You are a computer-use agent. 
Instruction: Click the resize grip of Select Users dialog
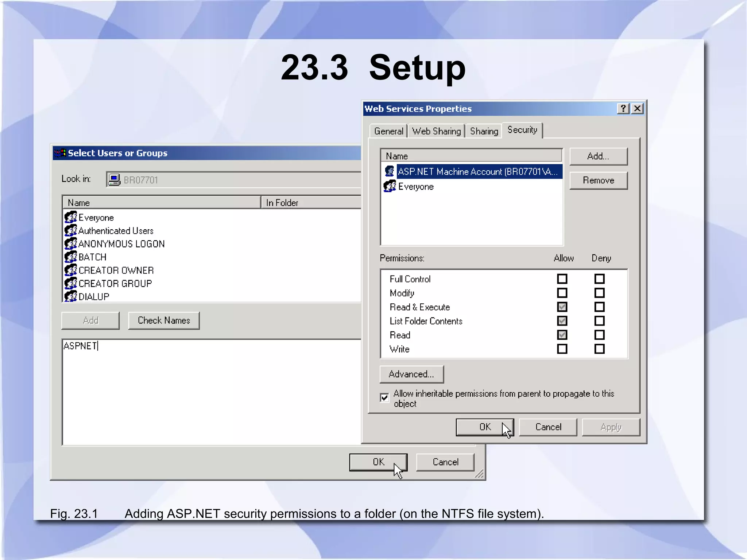pyautogui.click(x=479, y=474)
